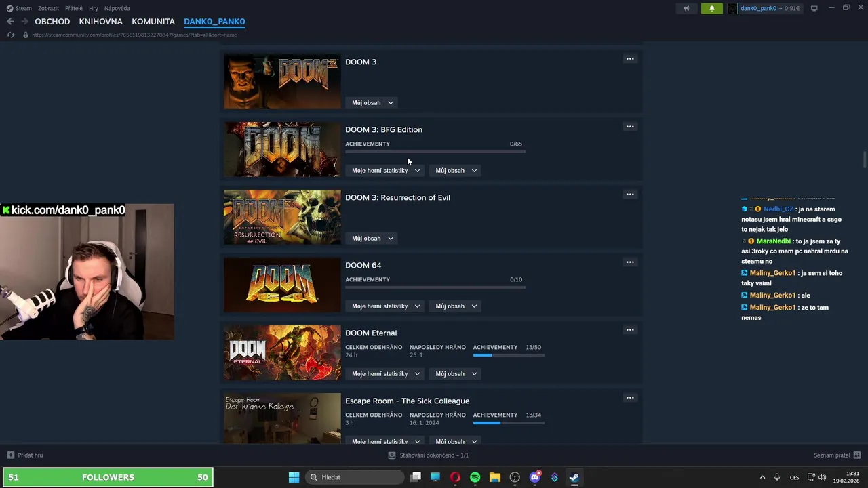Open the Přátelé menu
This screenshot has height=488, width=868.
74,8
